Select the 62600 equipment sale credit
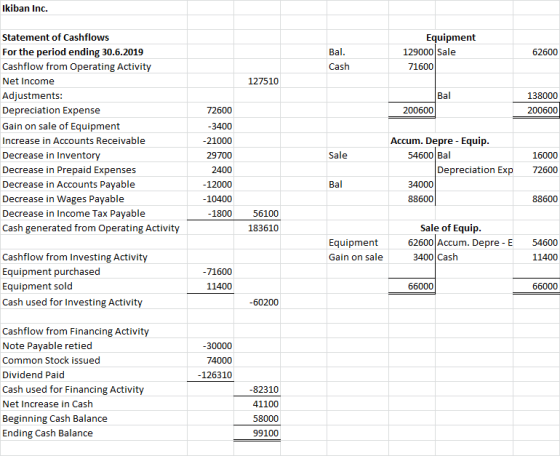The image size is (560, 456). tap(545, 52)
